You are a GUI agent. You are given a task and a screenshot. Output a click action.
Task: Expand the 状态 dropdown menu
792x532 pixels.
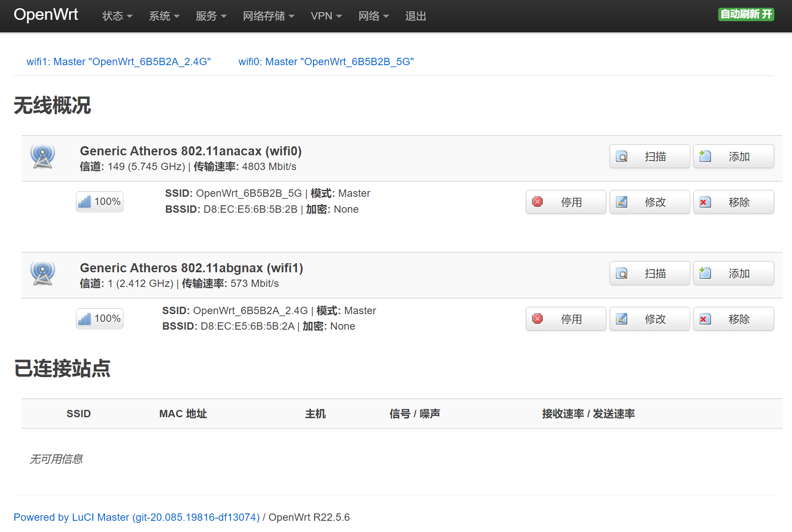(x=117, y=16)
